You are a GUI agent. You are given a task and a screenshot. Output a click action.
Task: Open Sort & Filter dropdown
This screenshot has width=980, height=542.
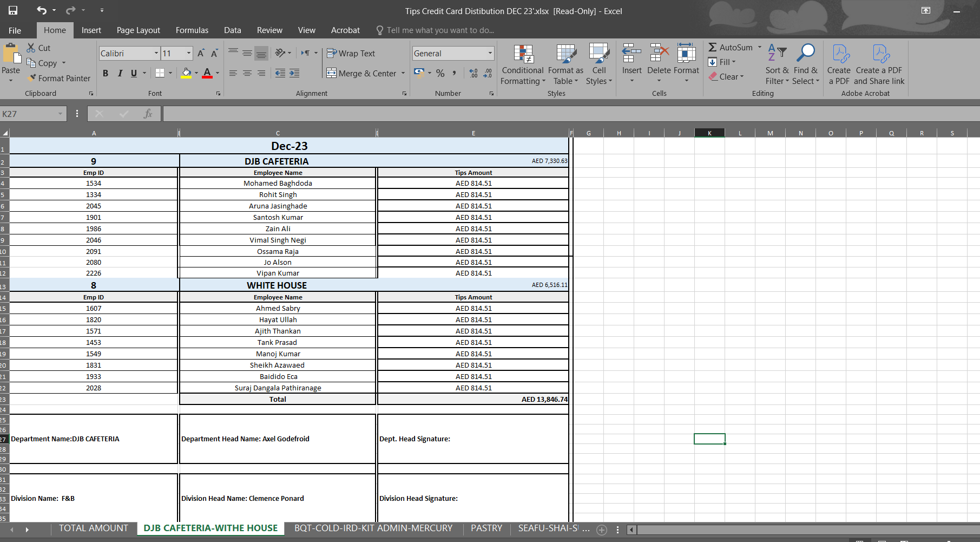(x=777, y=64)
